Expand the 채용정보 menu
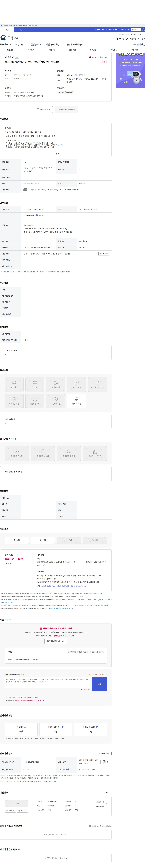The width and height of the screenshot is (145, 868). click(x=6, y=45)
